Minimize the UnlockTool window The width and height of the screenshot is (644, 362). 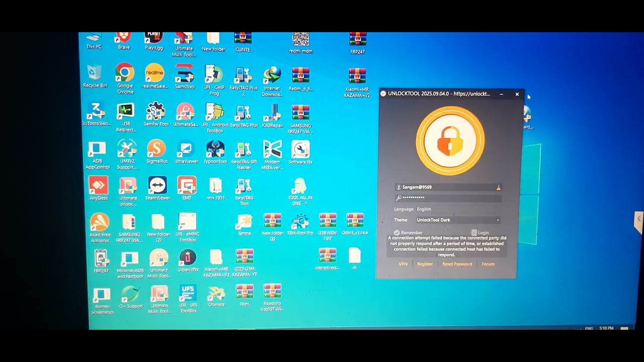click(x=501, y=94)
